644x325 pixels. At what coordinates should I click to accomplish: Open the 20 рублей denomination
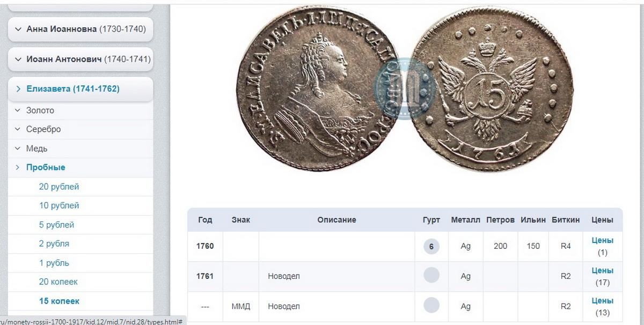59,187
